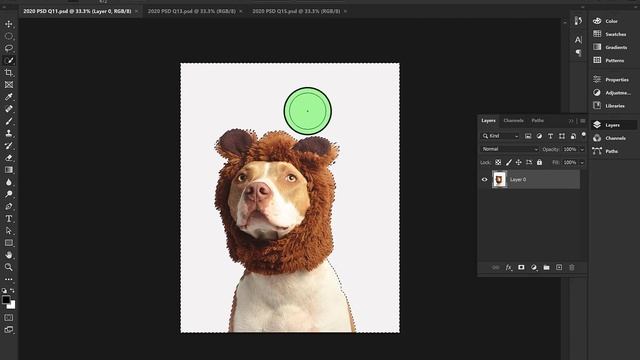Select the Lasso tool

pos(9,48)
